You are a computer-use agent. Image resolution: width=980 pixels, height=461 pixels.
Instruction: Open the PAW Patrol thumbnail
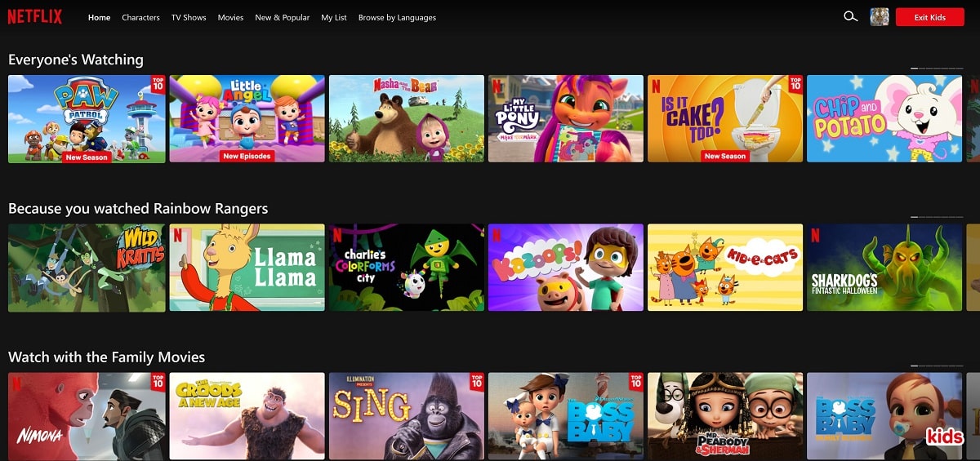tap(87, 119)
